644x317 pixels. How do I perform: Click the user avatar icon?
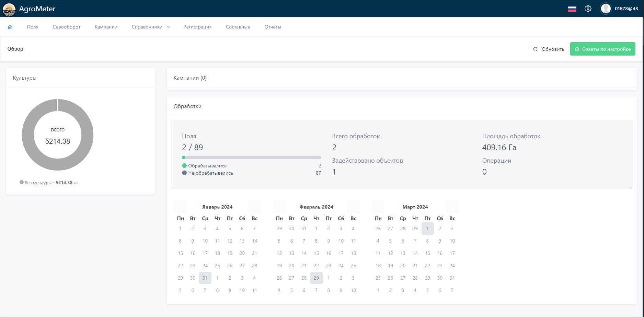[x=606, y=9]
